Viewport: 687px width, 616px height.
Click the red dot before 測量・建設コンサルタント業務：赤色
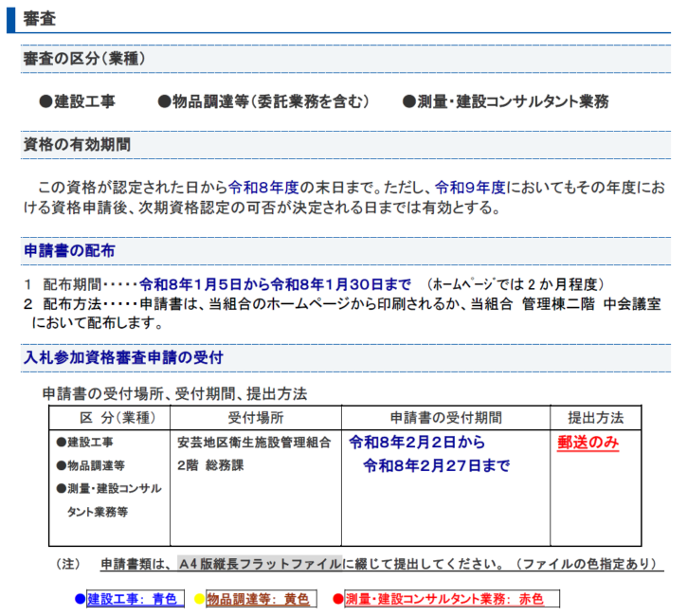(x=337, y=599)
